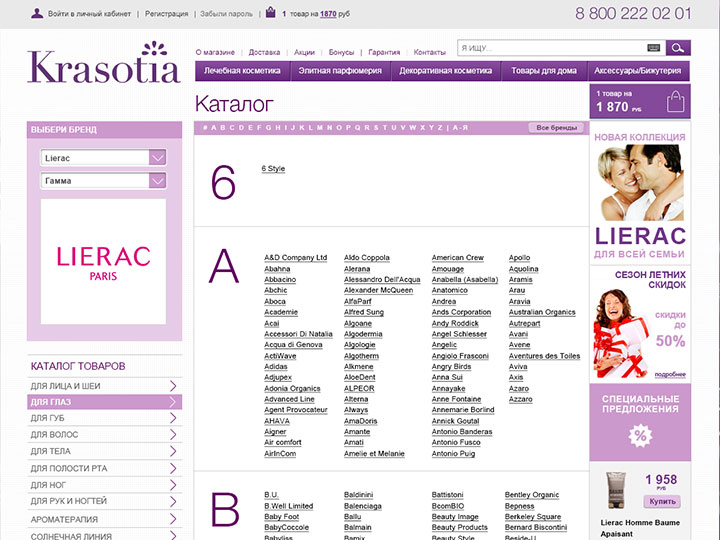Open the Avene brand
720x540 pixels.
519,345
